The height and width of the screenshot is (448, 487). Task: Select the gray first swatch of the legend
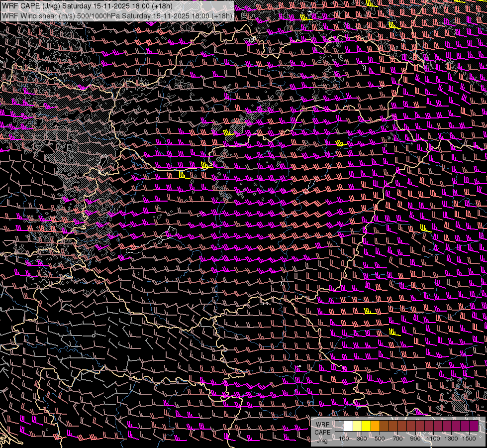[x=340, y=426]
